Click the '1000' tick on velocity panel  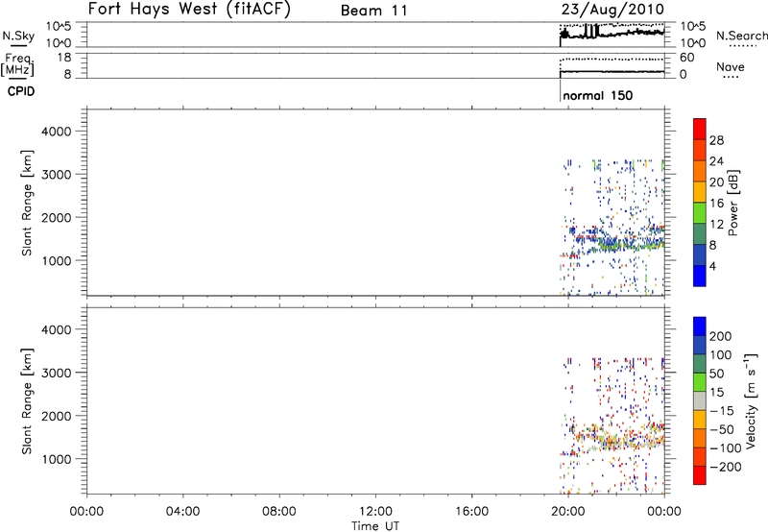coord(57,459)
